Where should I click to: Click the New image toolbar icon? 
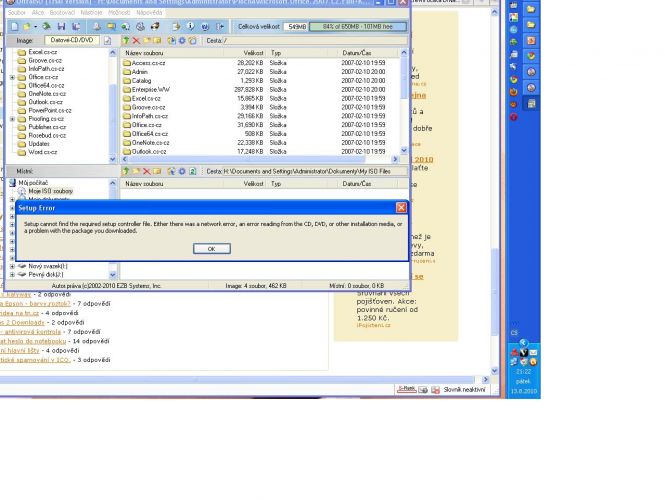15,26
